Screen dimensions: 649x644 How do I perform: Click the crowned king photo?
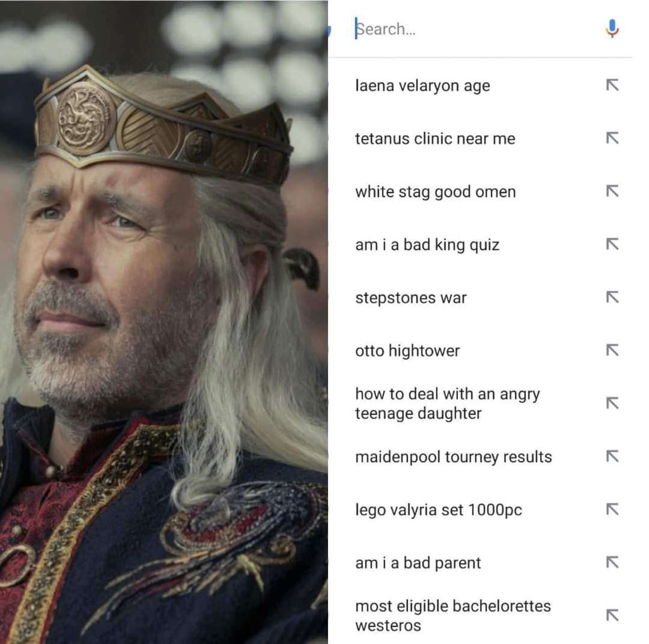(x=164, y=322)
